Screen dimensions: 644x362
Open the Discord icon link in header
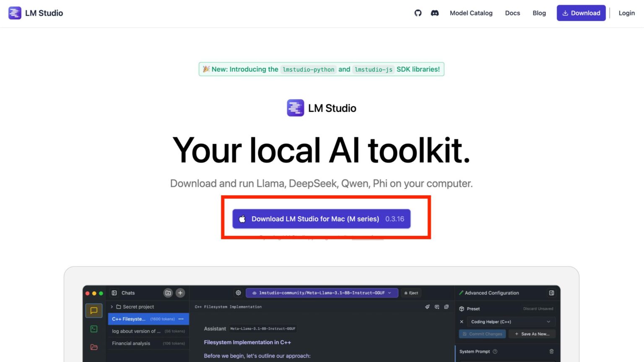click(435, 13)
